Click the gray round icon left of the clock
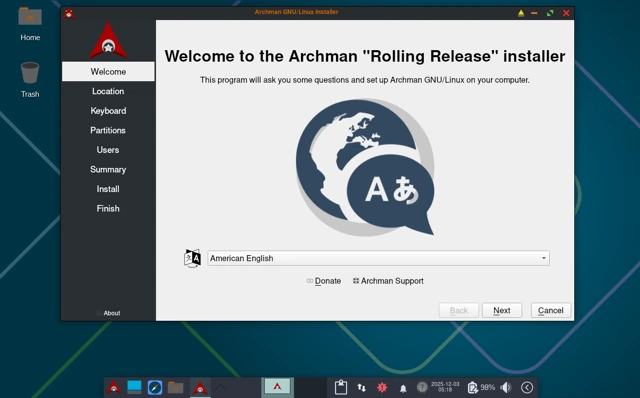640x398 pixels. click(422, 387)
